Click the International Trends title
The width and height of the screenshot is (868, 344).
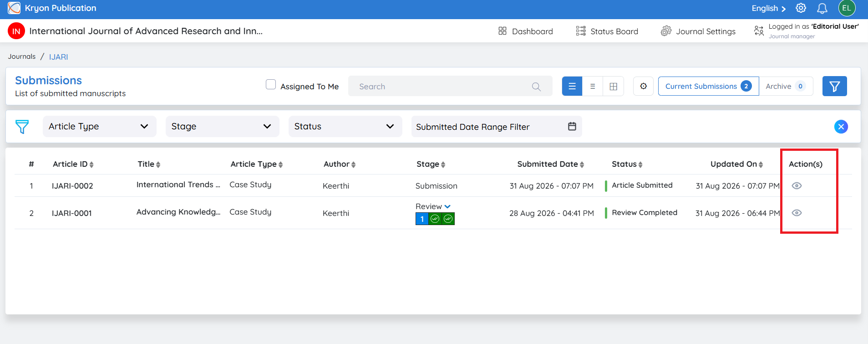coord(178,185)
